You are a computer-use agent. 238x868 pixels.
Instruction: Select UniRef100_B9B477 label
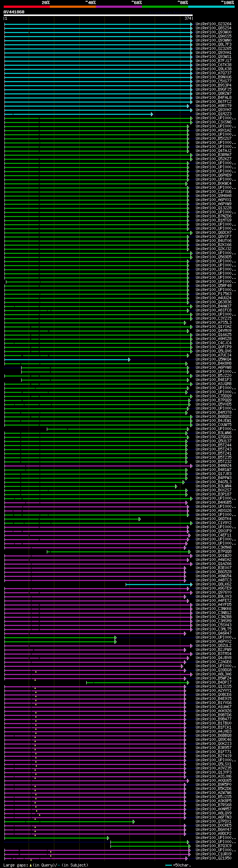click(x=213, y=719)
